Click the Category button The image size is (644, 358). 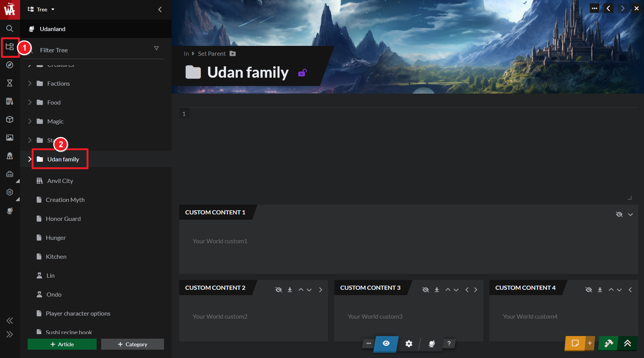[x=133, y=344]
